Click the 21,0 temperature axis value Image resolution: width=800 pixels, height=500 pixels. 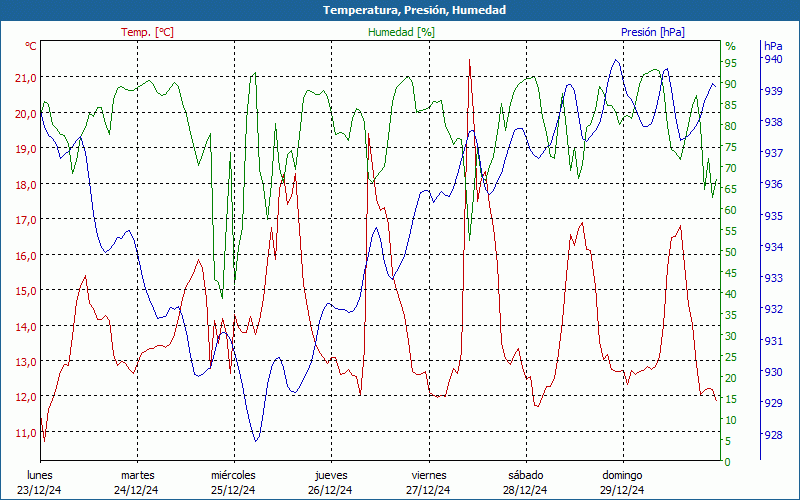(x=26, y=78)
